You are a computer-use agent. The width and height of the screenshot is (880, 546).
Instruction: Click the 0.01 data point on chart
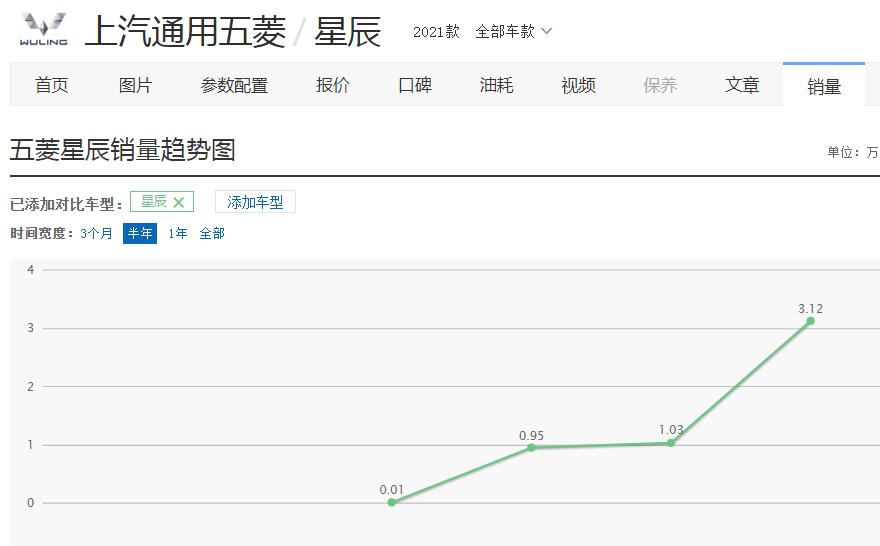[392, 502]
